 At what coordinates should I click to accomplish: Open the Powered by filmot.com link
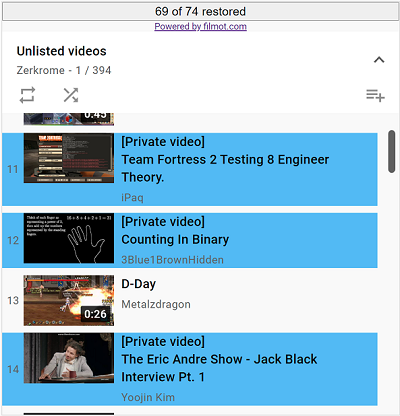coord(200,26)
